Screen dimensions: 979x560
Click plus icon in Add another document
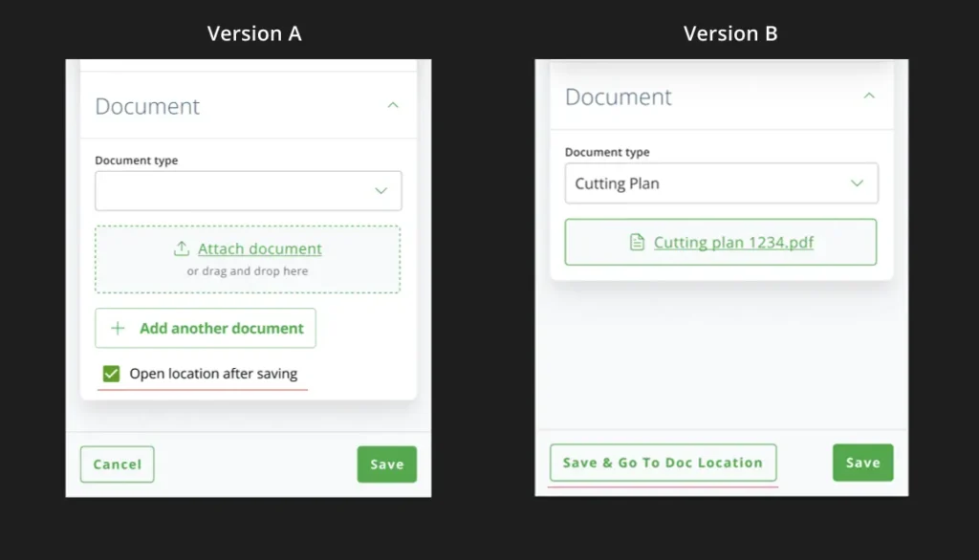pos(118,328)
